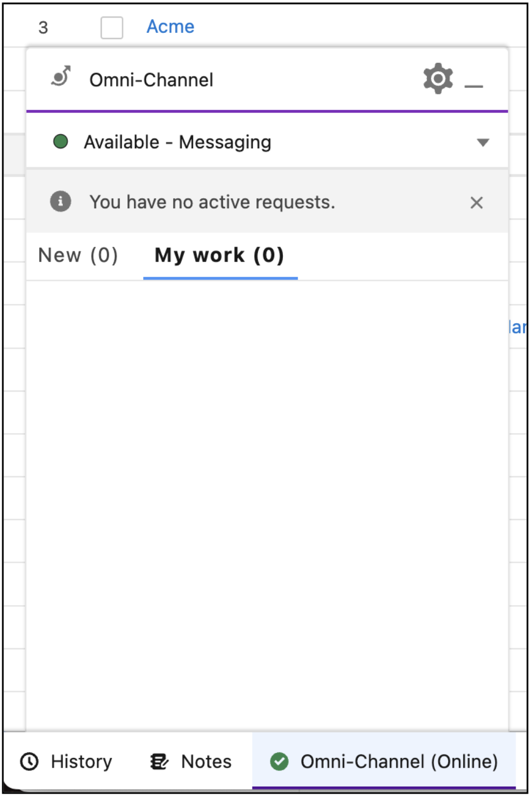
Task: Minimize the Omni-Channel panel
Action: point(474,86)
